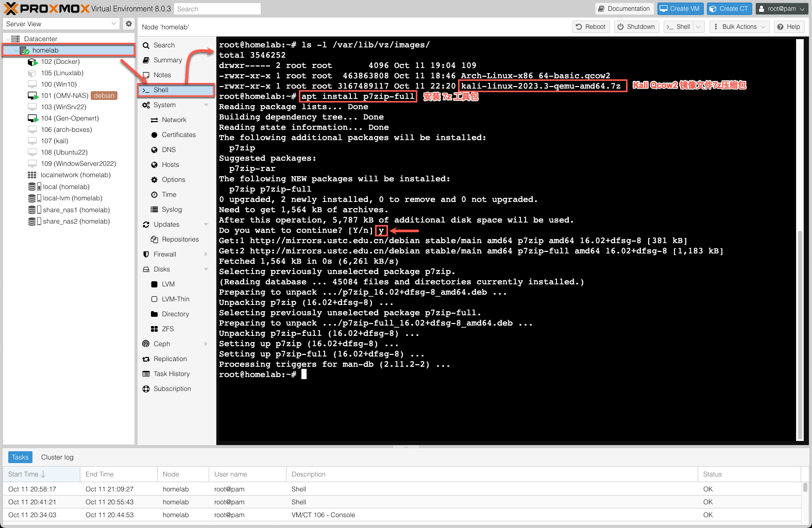The image size is (812, 528).
Task: Open the root@pam user menu
Action: click(x=782, y=9)
